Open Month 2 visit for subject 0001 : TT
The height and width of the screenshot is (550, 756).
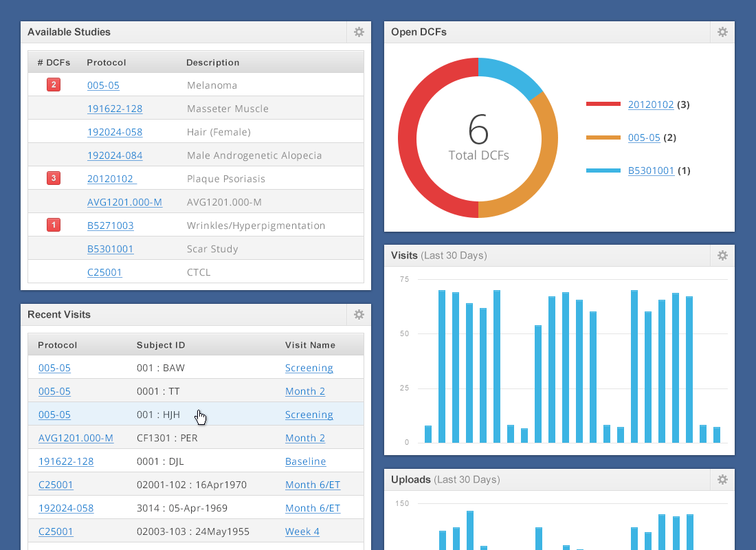pyautogui.click(x=305, y=391)
